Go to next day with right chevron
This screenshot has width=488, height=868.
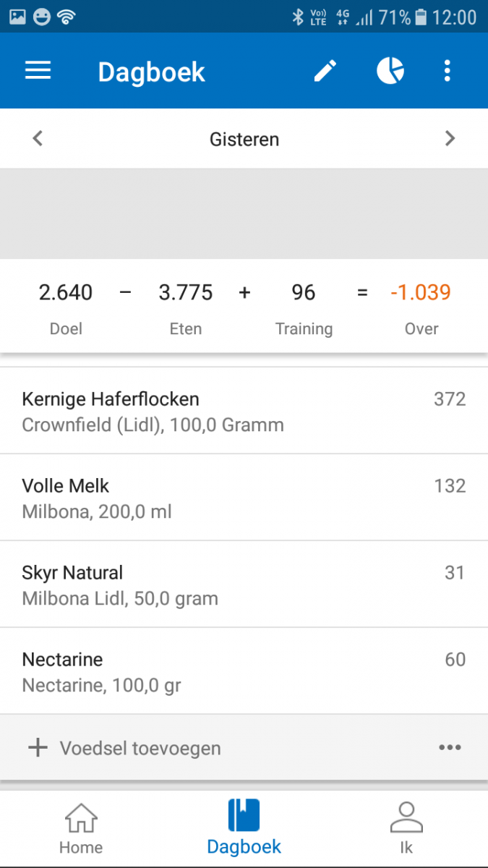click(x=450, y=138)
